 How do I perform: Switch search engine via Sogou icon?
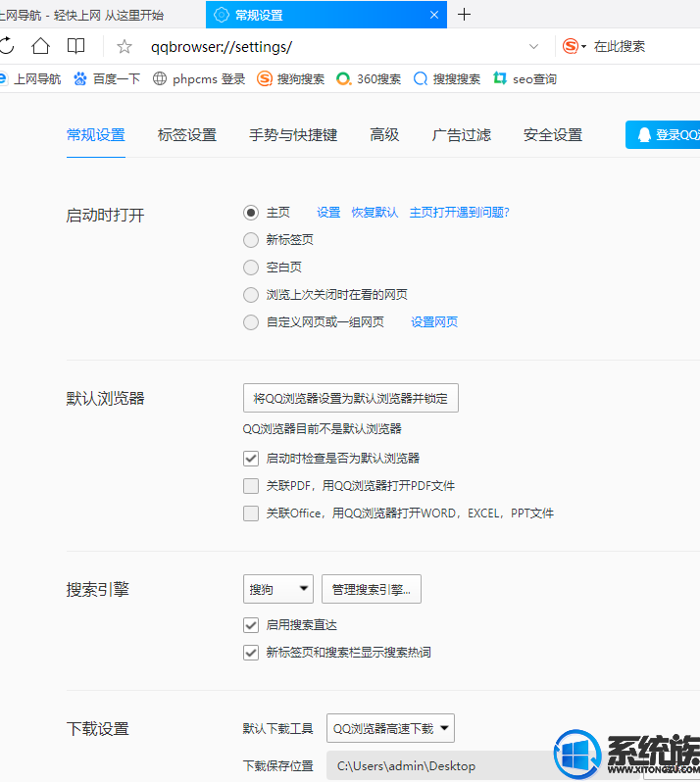(x=575, y=46)
